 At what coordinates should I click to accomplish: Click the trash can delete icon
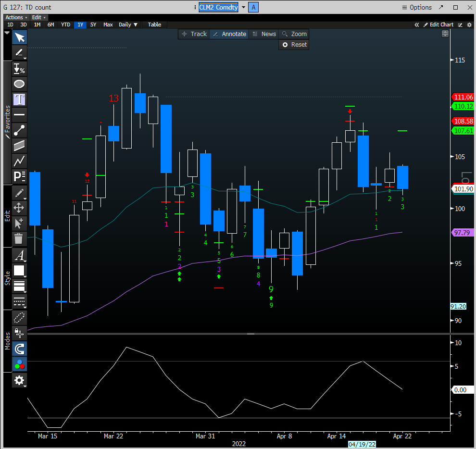tap(19, 238)
